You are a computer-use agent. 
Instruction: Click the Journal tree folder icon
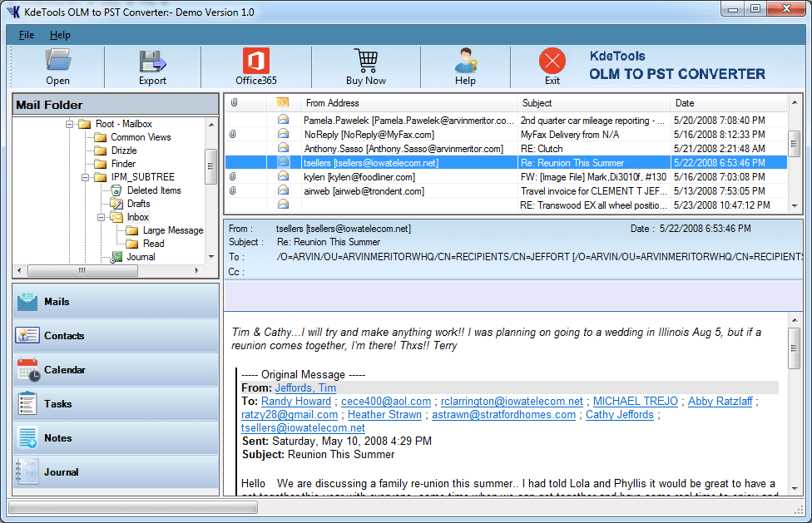116,257
